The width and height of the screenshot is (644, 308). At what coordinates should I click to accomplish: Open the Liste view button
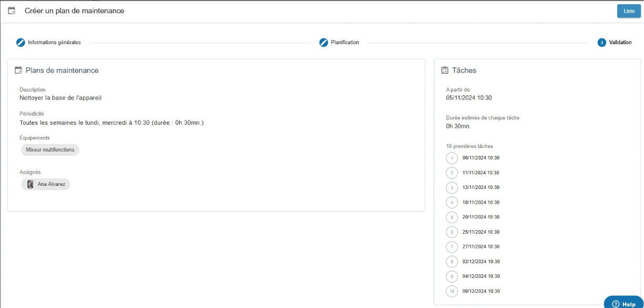click(629, 11)
